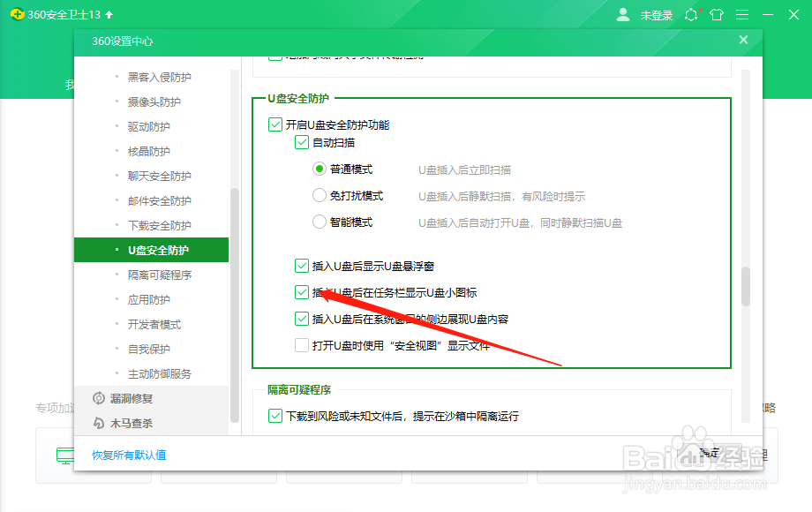812x512 pixels.
Task: Select 免打扰模式 radio button
Action: (320, 195)
